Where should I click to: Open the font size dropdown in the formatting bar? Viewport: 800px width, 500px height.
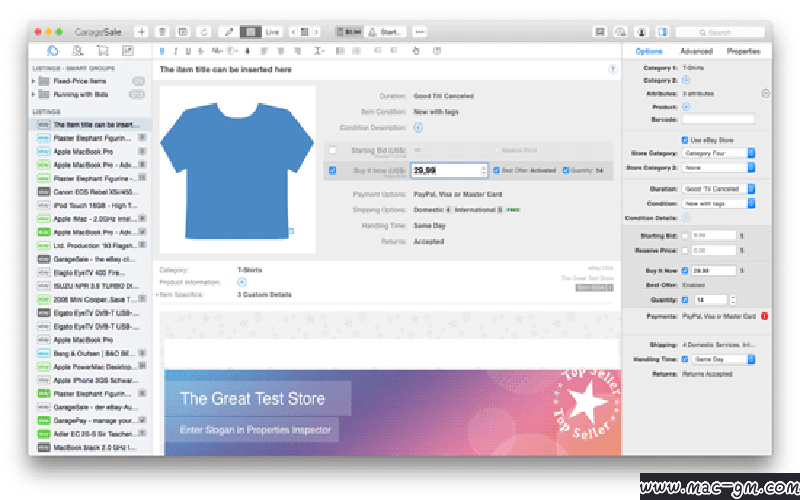217,51
